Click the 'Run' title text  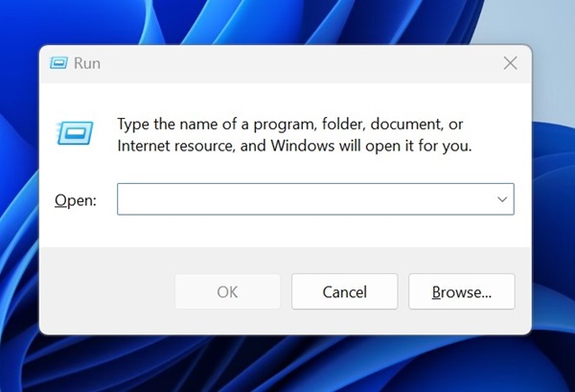(87, 63)
